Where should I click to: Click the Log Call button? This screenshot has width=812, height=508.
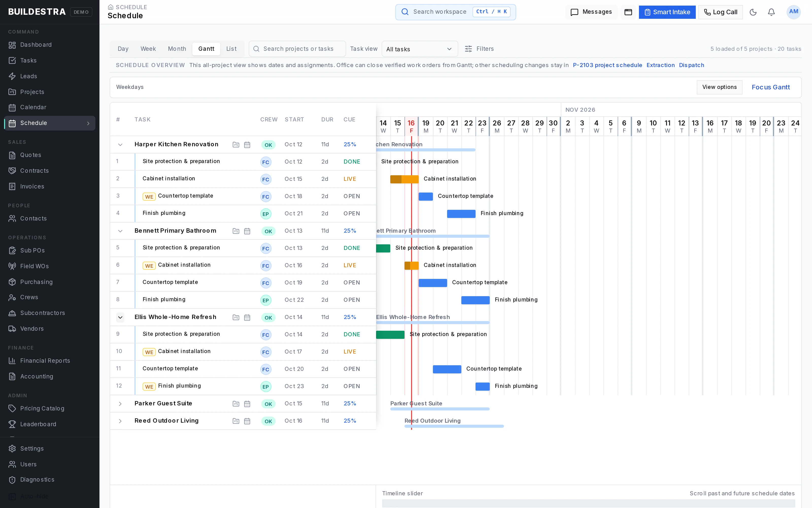720,12
